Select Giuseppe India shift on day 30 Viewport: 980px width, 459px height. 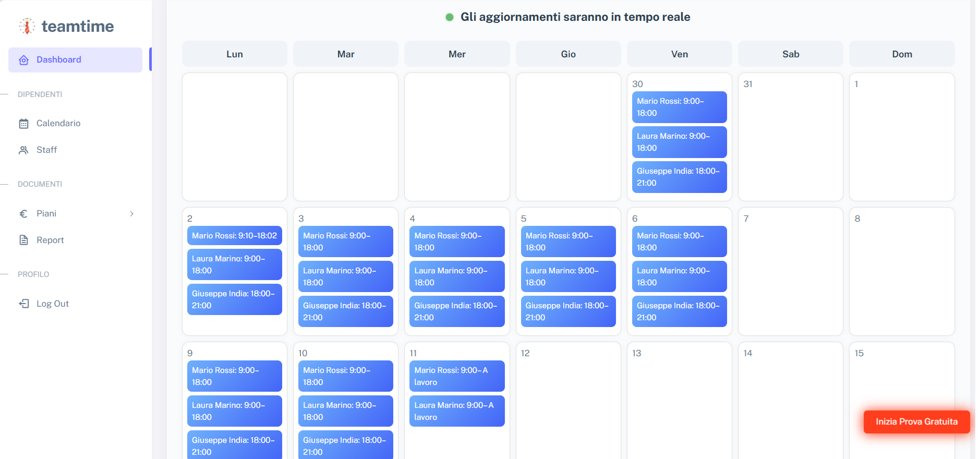[679, 177]
